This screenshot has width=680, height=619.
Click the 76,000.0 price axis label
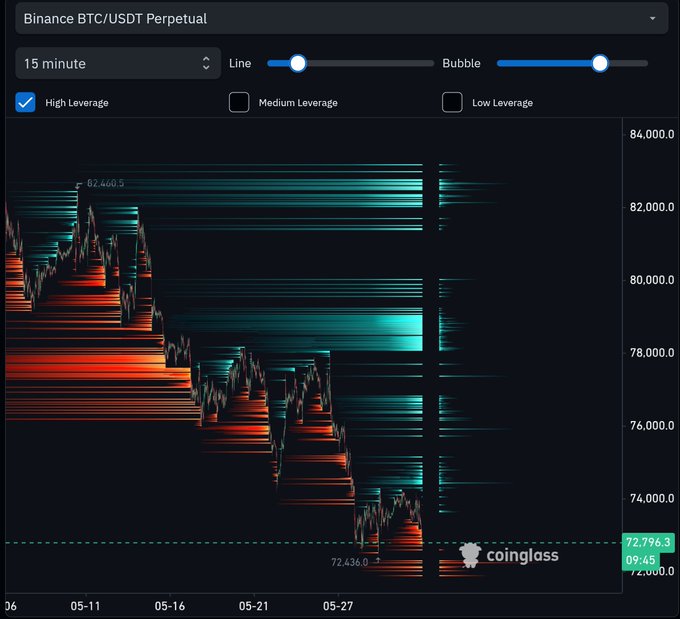pyautogui.click(x=652, y=425)
